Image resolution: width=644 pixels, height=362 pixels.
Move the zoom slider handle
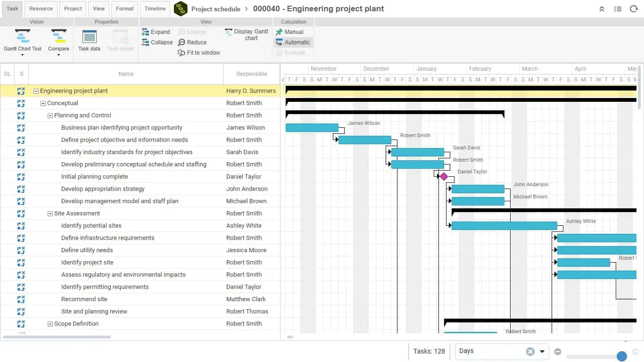click(622, 355)
